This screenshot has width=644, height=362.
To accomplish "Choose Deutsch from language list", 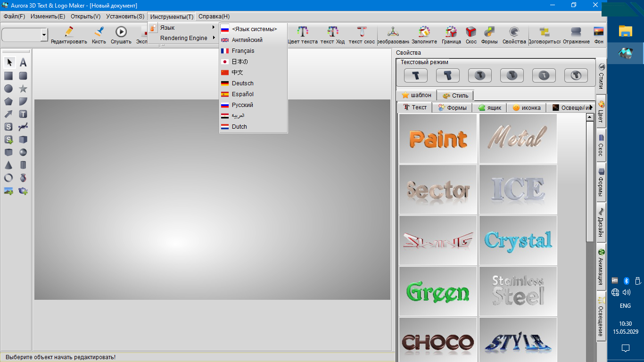I will 242,83.
